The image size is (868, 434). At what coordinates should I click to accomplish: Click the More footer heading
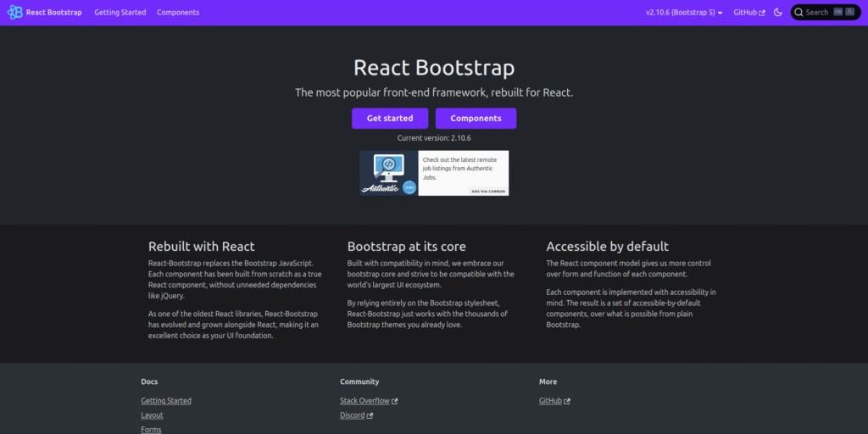(x=548, y=382)
